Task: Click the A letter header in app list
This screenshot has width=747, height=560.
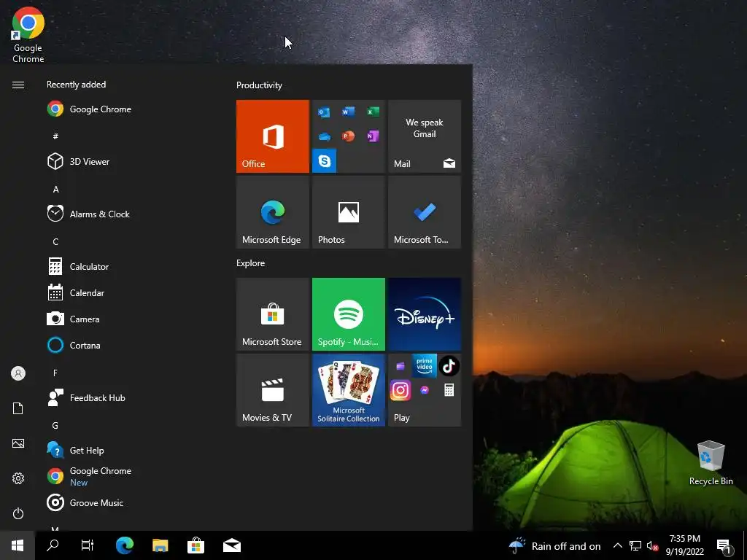Action: coord(55,189)
